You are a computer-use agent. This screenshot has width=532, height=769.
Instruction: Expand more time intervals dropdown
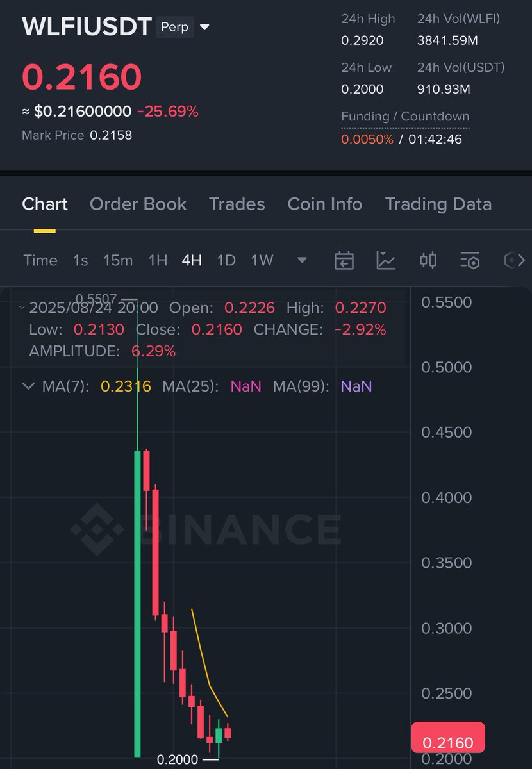[302, 260]
